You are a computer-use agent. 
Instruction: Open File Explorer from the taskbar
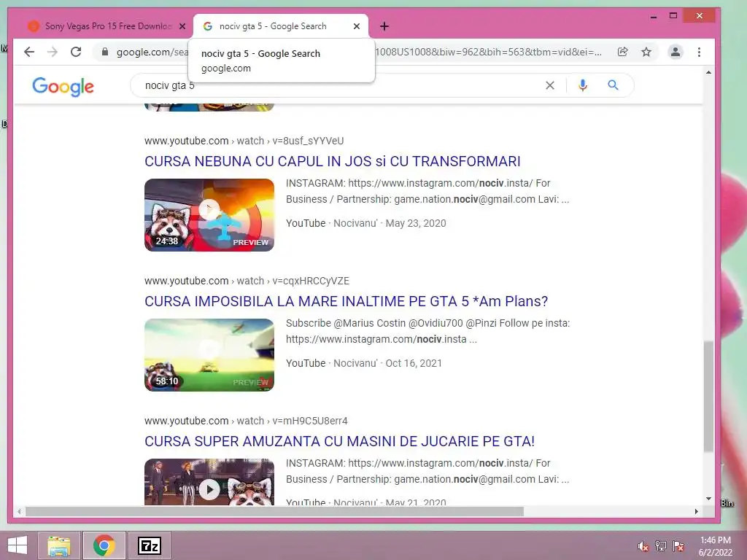click(58, 545)
